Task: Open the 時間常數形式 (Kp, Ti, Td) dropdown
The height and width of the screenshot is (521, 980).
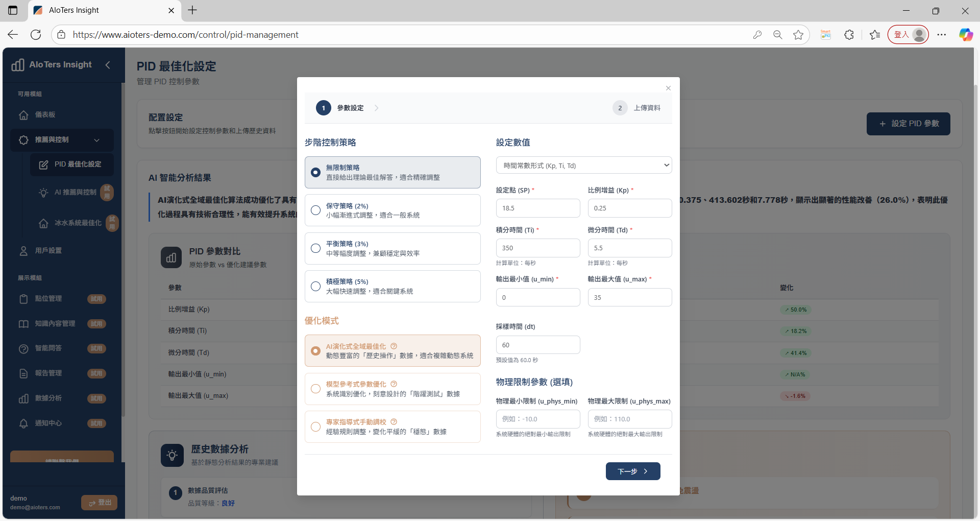Action: pos(583,165)
